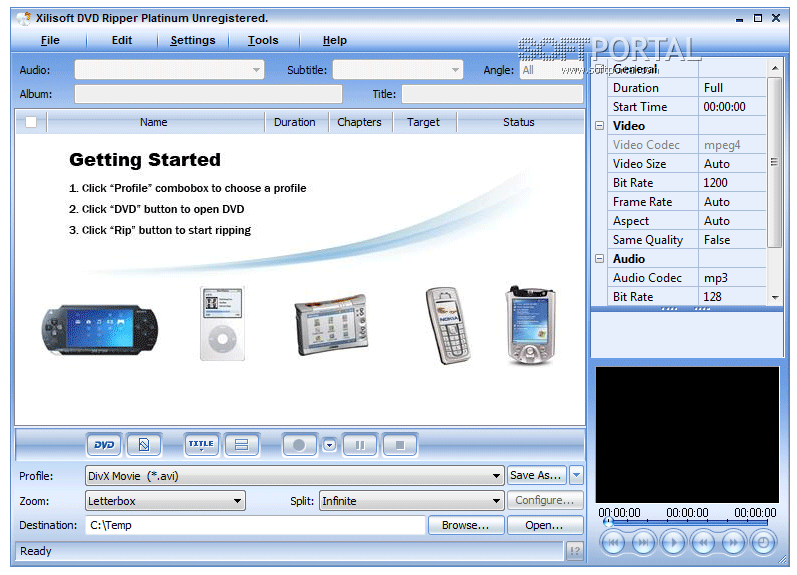Open the Tools menu
797x575 pixels.
(263, 40)
